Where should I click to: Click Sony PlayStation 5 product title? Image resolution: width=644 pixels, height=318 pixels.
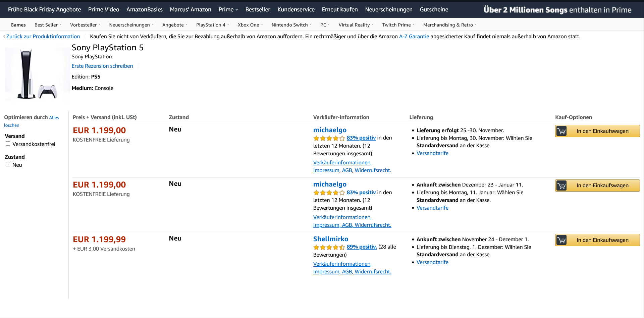pyautogui.click(x=107, y=47)
